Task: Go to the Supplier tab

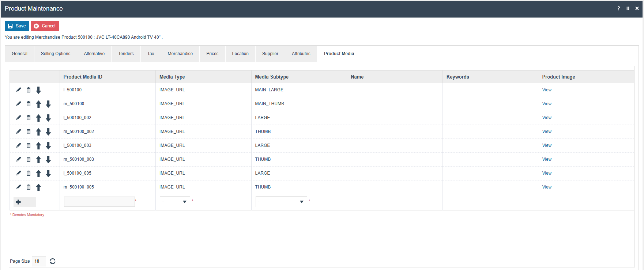Action: click(270, 54)
